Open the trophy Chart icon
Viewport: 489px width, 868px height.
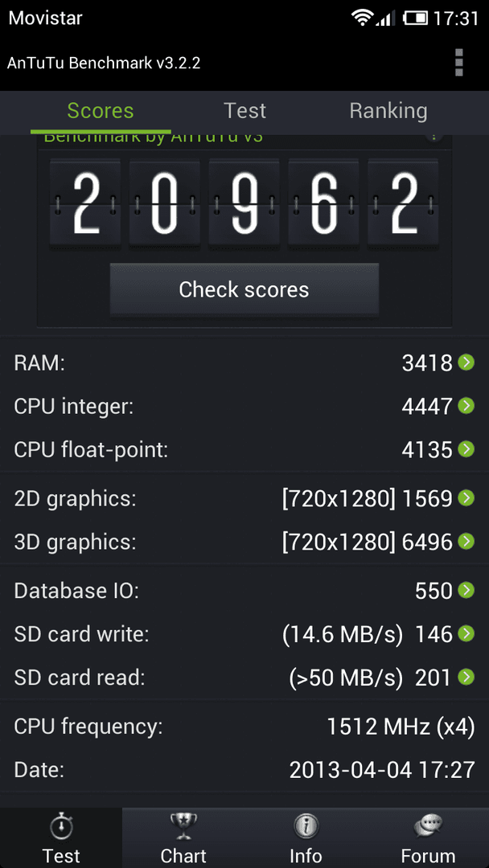coord(183,828)
